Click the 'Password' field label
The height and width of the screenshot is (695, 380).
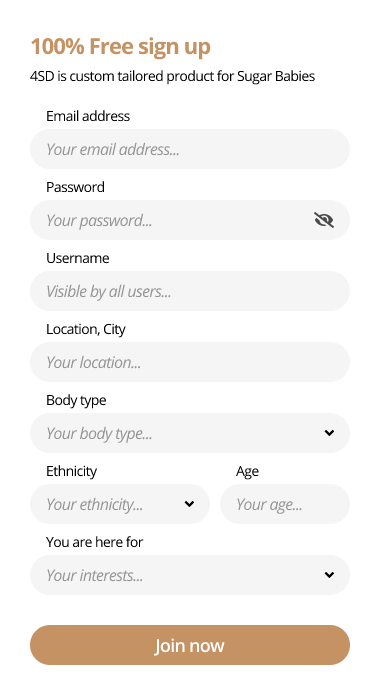pyautogui.click(x=75, y=187)
